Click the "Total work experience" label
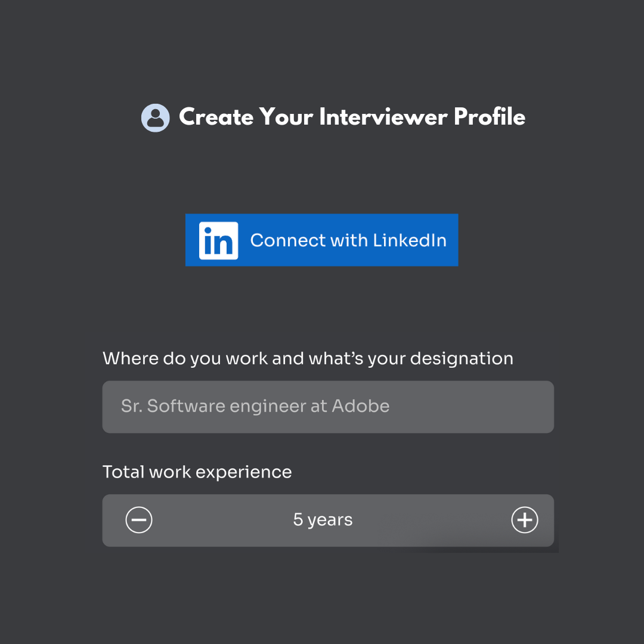Screen dimensions: 644x644 [197, 472]
